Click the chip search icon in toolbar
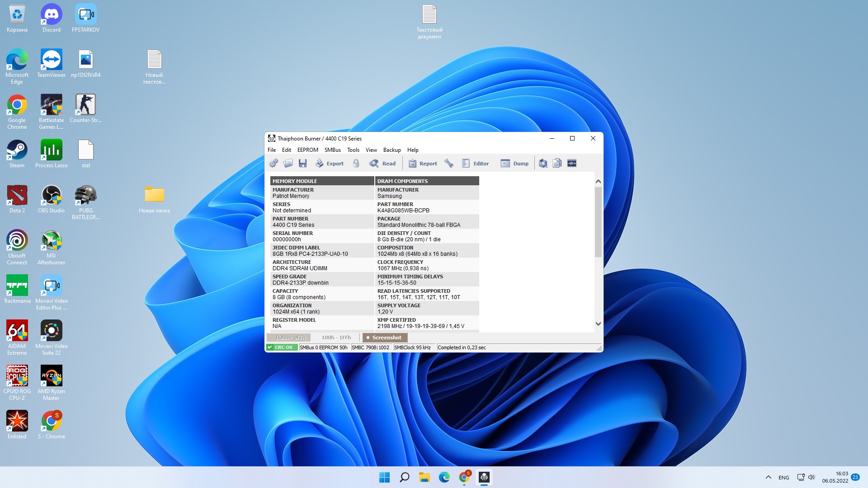 (543, 164)
